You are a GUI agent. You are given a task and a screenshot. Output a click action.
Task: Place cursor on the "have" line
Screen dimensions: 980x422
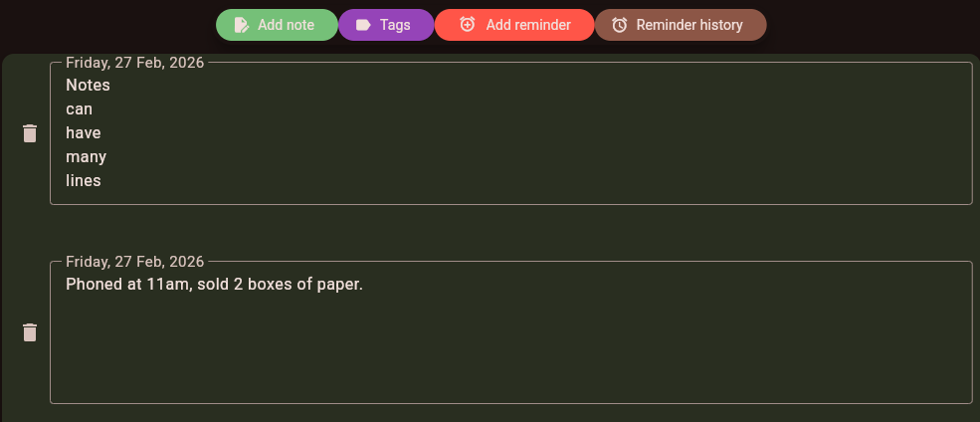point(84,133)
